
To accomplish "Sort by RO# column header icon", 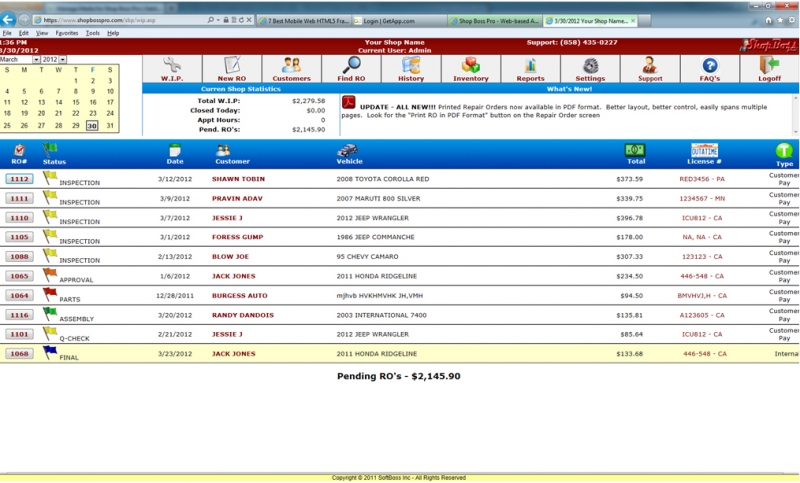I will (19, 150).
